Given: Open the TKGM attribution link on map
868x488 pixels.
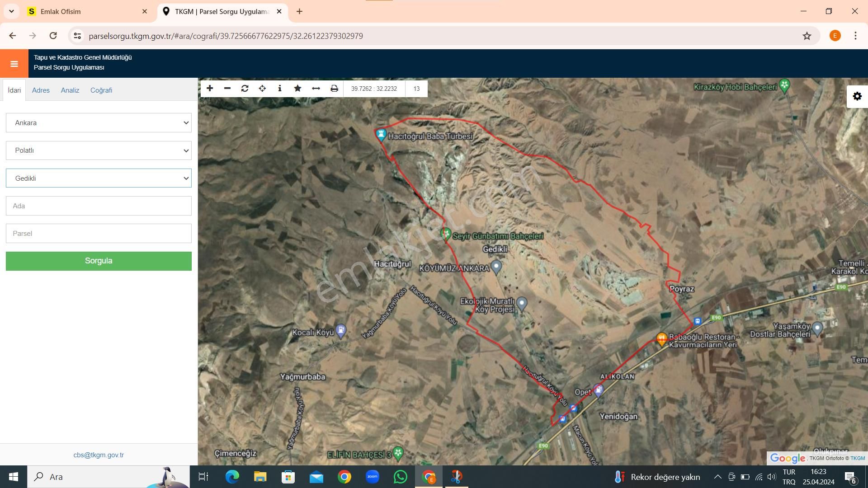Looking at the screenshot, I should [x=858, y=458].
